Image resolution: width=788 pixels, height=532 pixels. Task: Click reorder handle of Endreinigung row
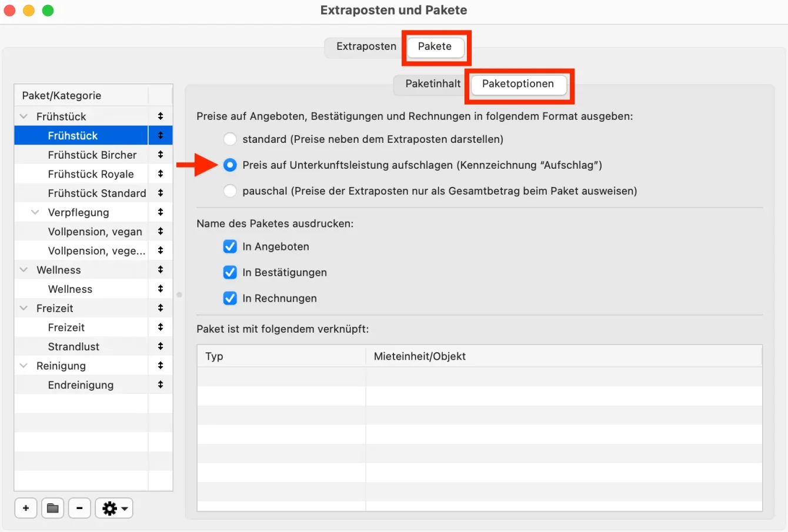click(161, 385)
